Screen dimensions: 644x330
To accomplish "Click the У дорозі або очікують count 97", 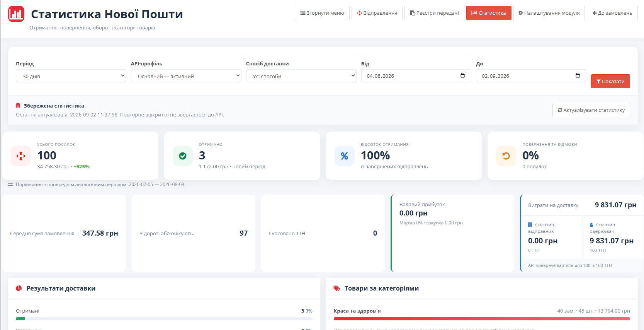I will (x=243, y=233).
